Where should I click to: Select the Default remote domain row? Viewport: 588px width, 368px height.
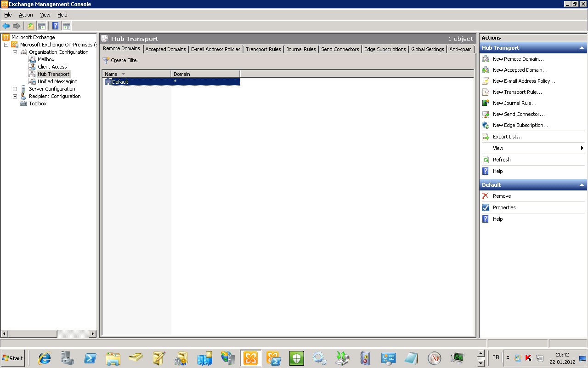coord(171,81)
